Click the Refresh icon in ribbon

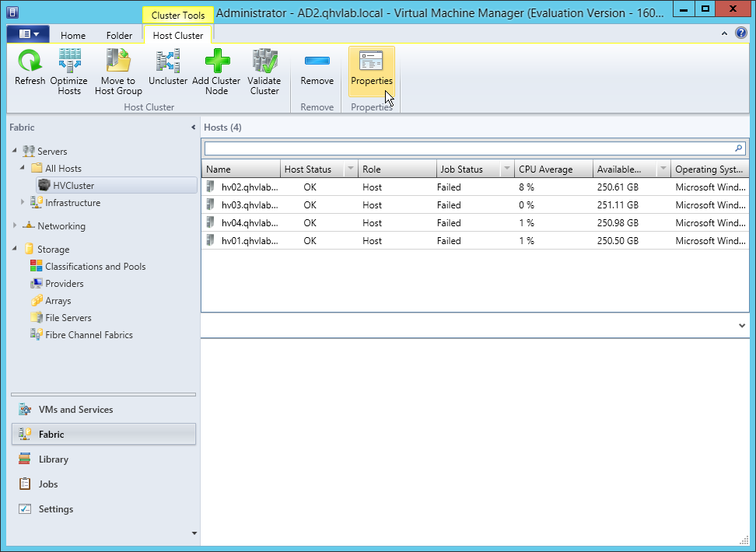click(30, 62)
